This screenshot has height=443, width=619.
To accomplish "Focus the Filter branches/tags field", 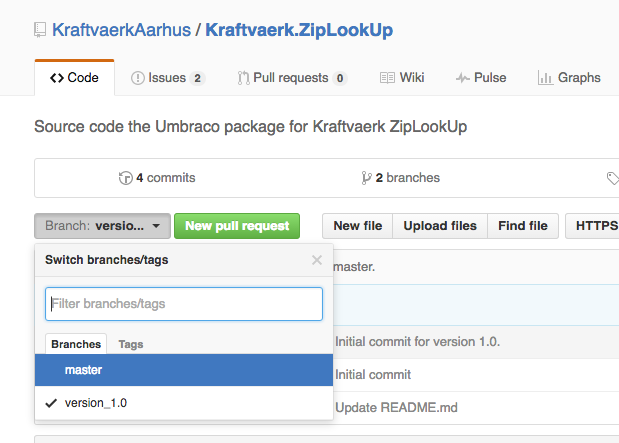I will point(184,304).
